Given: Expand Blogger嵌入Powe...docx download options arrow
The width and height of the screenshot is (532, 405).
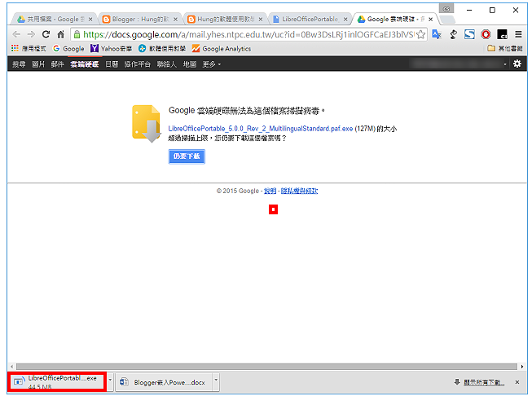Looking at the screenshot, I should point(216,381).
